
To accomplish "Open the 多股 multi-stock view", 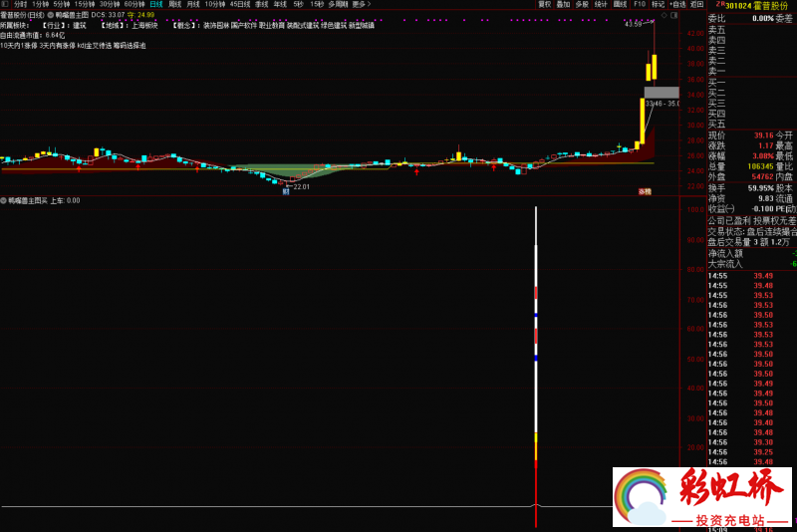I will point(582,4).
